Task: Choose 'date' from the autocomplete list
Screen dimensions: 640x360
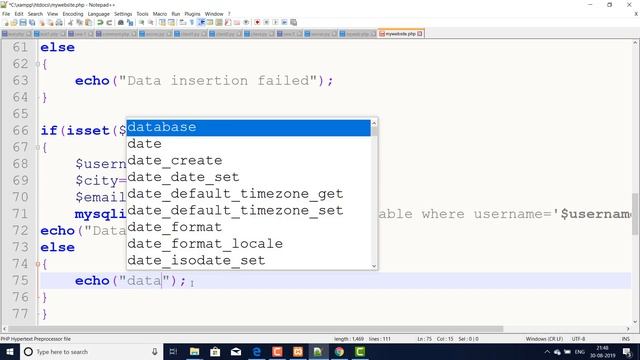Action: click(x=249, y=144)
